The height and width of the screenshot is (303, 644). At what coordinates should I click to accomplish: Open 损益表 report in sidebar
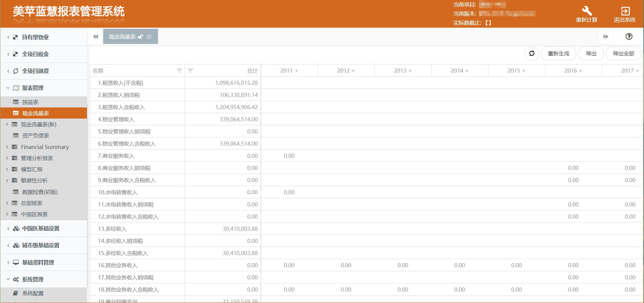click(30, 102)
